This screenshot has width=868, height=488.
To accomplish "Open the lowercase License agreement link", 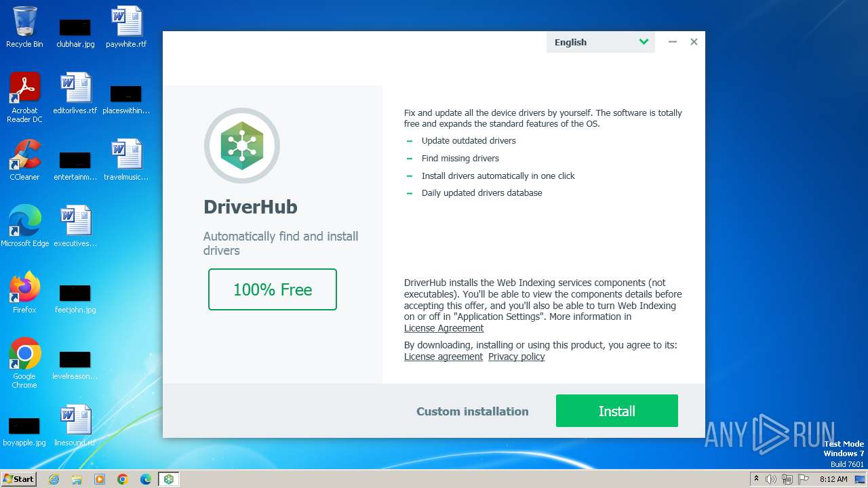I will [x=443, y=357].
